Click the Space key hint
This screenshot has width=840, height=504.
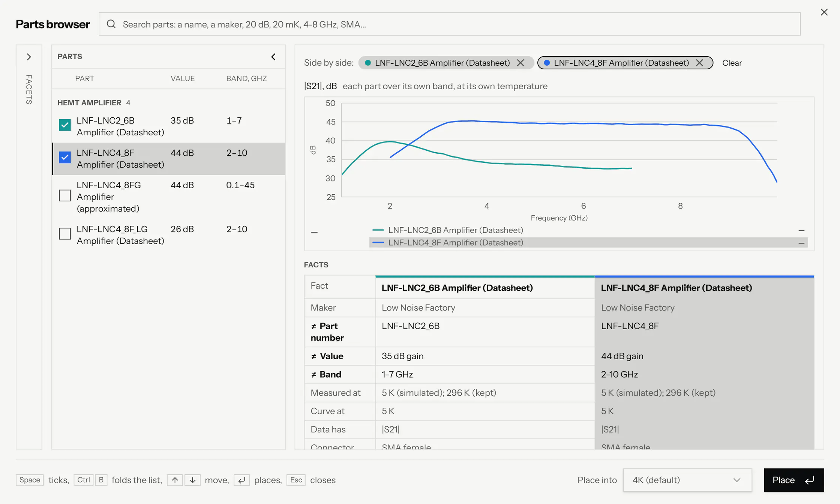coord(30,480)
